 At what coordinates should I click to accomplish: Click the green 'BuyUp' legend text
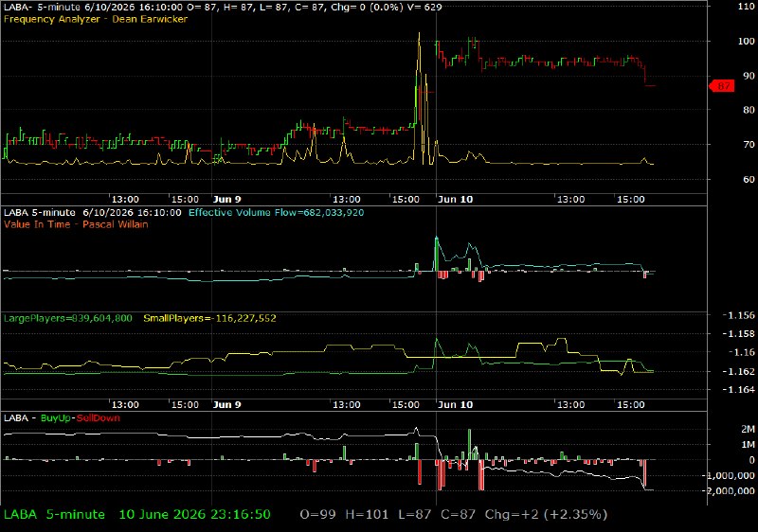coord(56,418)
